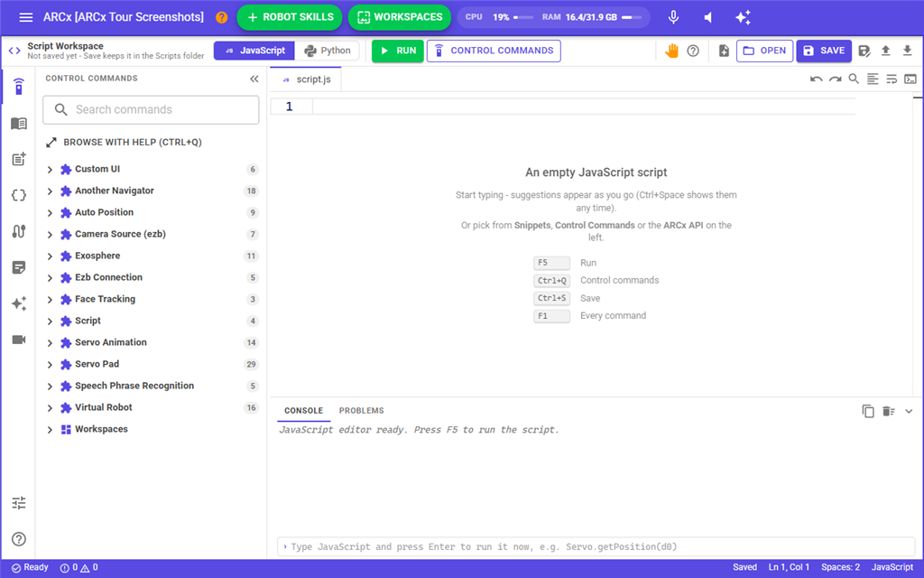Image resolution: width=924 pixels, height=578 pixels.
Task: Select the script.js tab
Action: point(306,79)
